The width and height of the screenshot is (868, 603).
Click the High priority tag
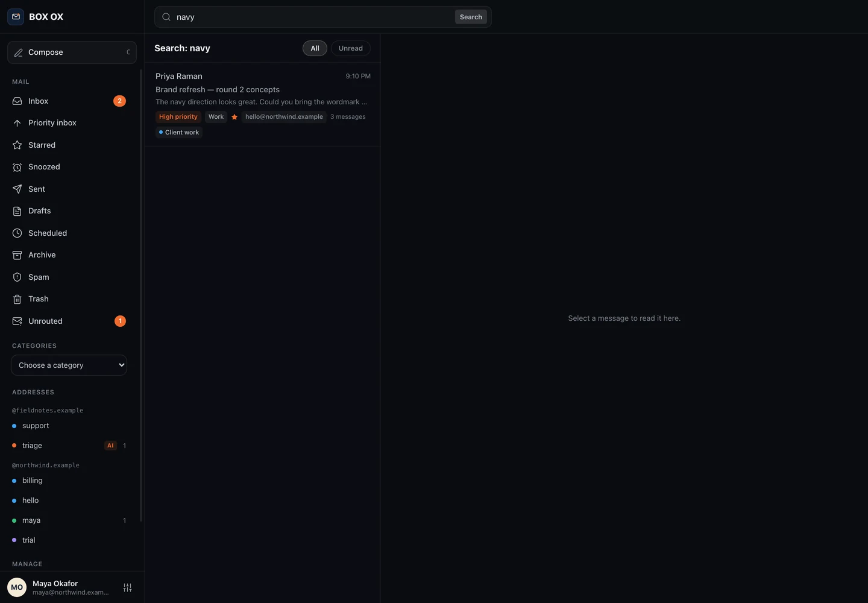tap(178, 117)
